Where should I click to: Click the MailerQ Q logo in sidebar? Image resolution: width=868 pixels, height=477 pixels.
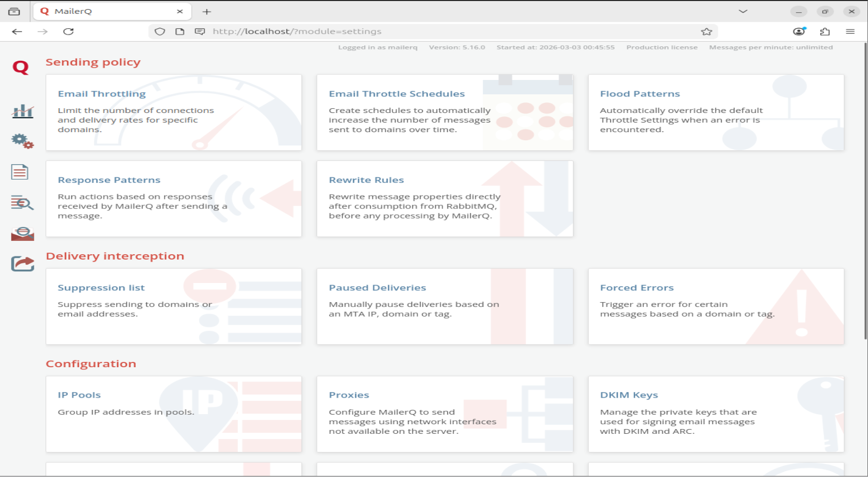(21, 68)
